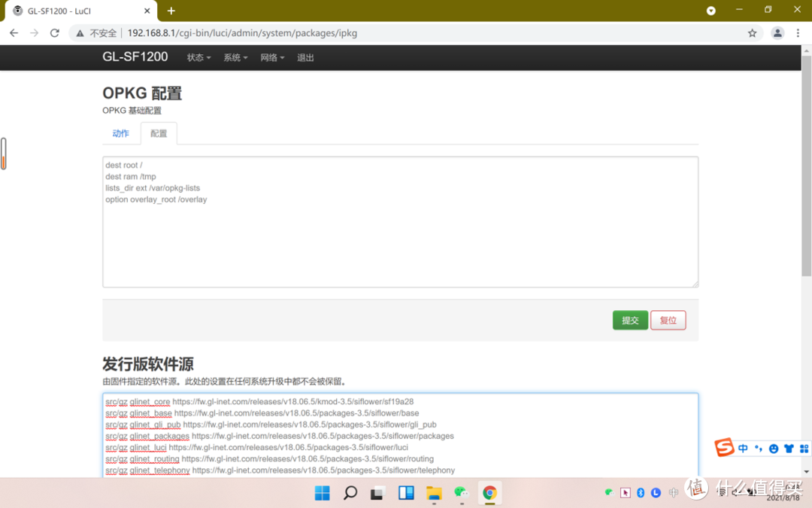
Task: Switch to the 动作 tab
Action: tap(120, 133)
